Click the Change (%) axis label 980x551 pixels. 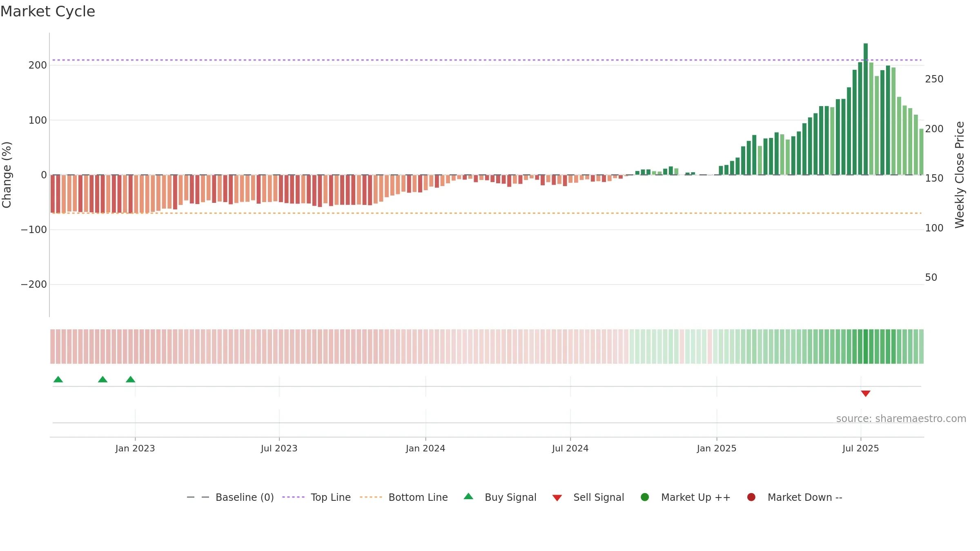coord(7,175)
